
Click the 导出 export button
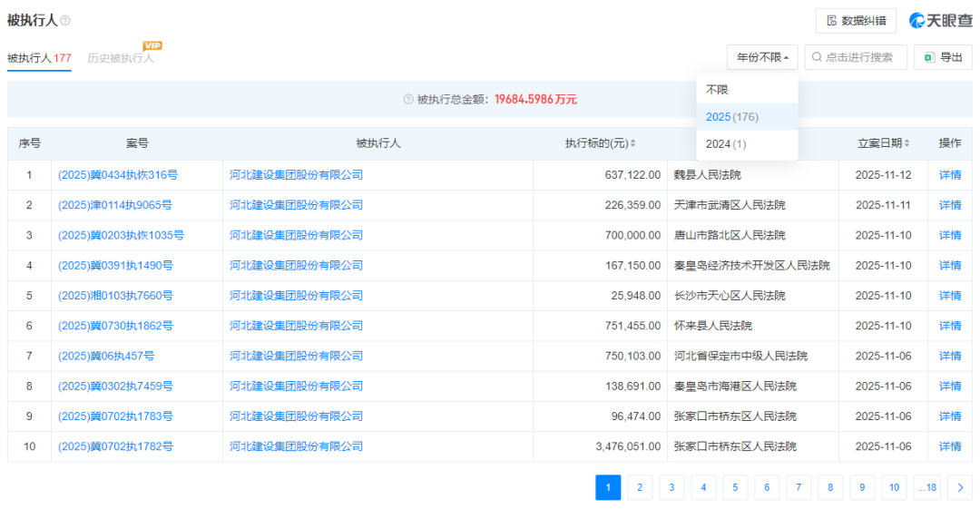click(x=943, y=57)
